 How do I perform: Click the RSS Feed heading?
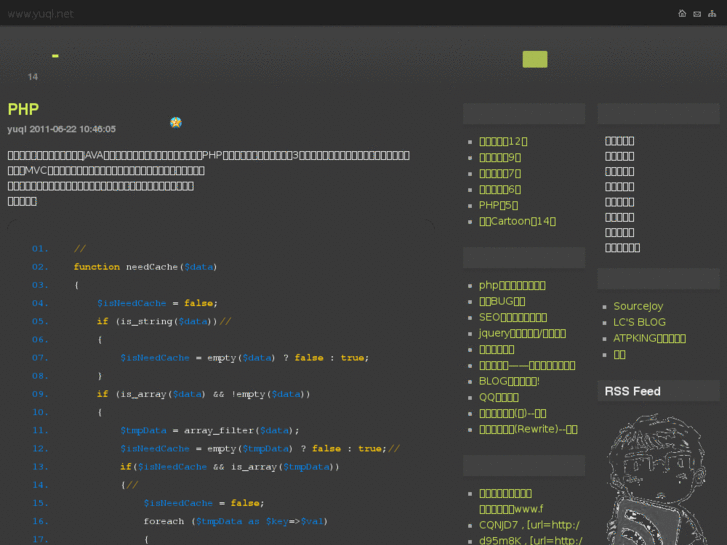(632, 391)
